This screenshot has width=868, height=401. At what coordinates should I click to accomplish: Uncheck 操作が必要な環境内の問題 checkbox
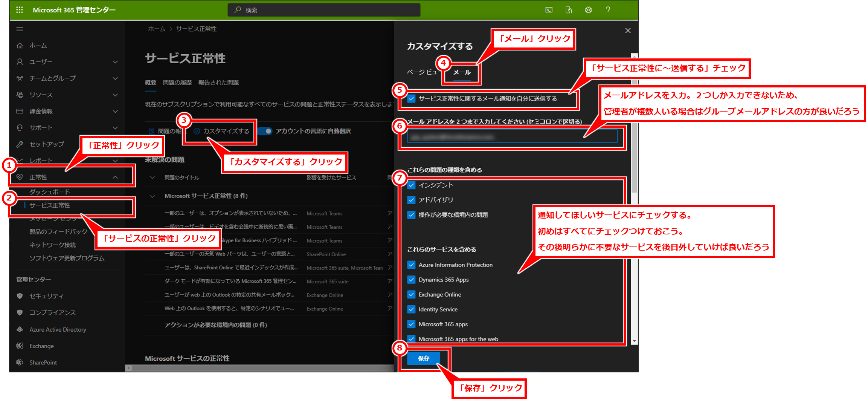pyautogui.click(x=412, y=215)
